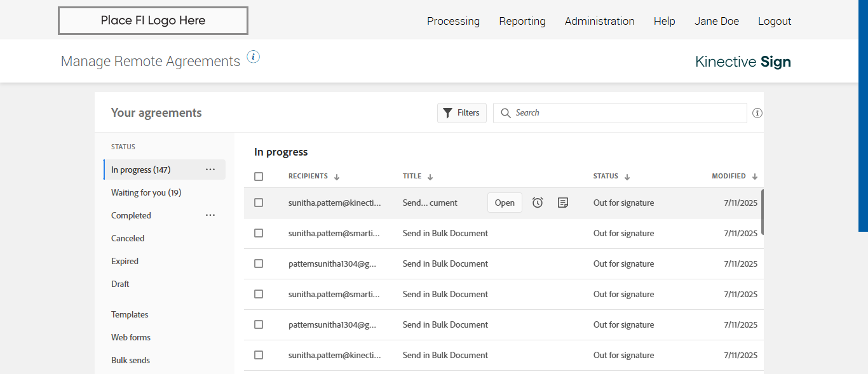Open the three-dots menu beside In progress

(x=210, y=170)
